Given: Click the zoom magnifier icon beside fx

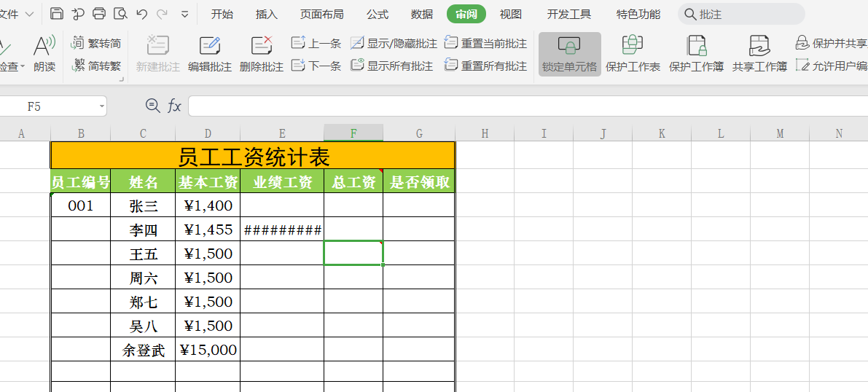Looking at the screenshot, I should coord(152,105).
